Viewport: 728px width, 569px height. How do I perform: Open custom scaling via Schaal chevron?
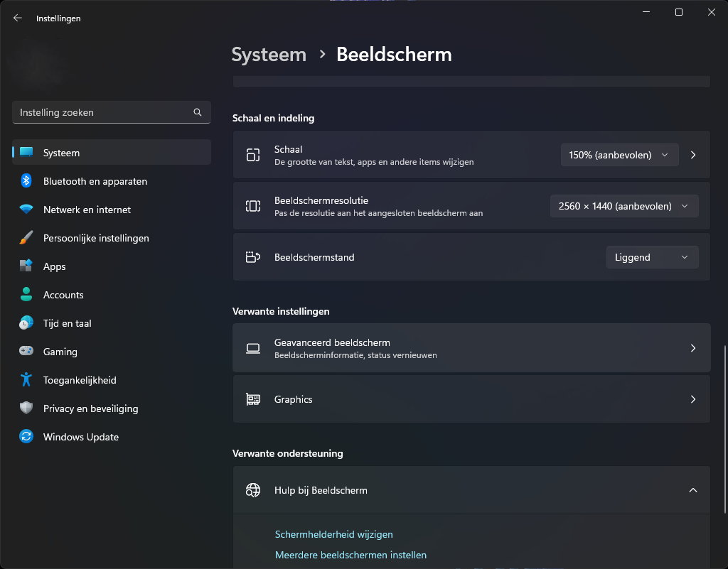coord(692,155)
